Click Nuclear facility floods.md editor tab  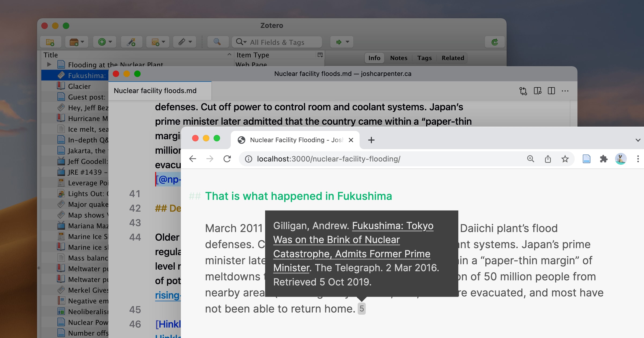(160, 91)
